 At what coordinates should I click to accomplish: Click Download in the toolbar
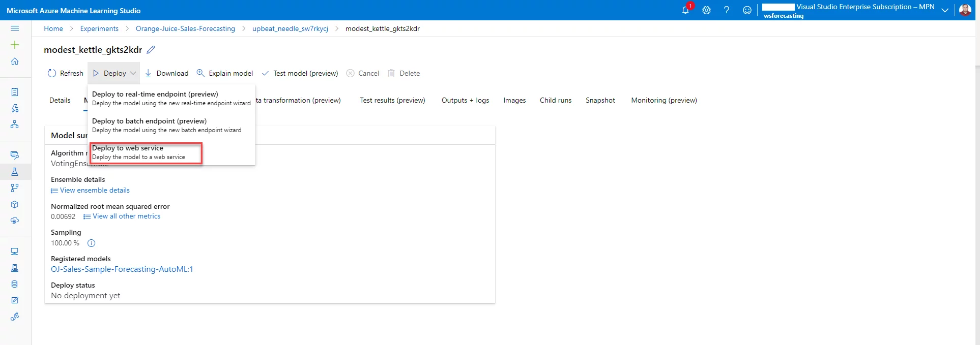(166, 73)
